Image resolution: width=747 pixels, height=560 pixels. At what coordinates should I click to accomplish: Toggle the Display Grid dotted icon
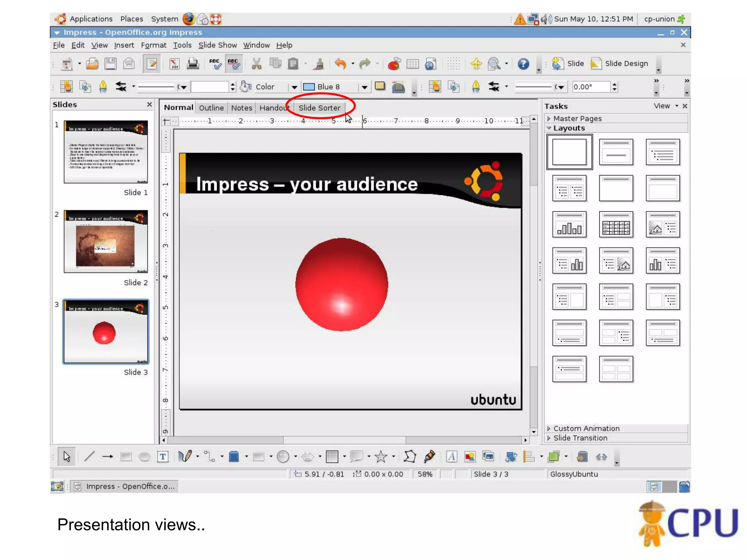coord(453,64)
